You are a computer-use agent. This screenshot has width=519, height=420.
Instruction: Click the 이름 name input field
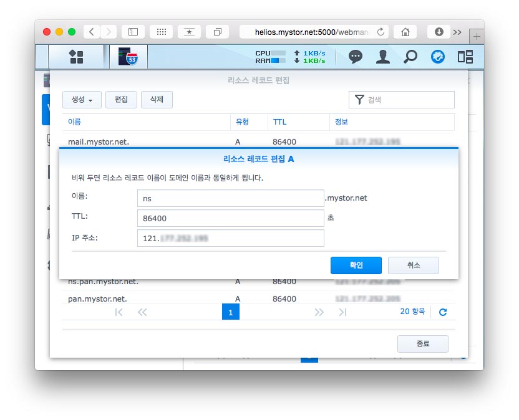coord(230,198)
